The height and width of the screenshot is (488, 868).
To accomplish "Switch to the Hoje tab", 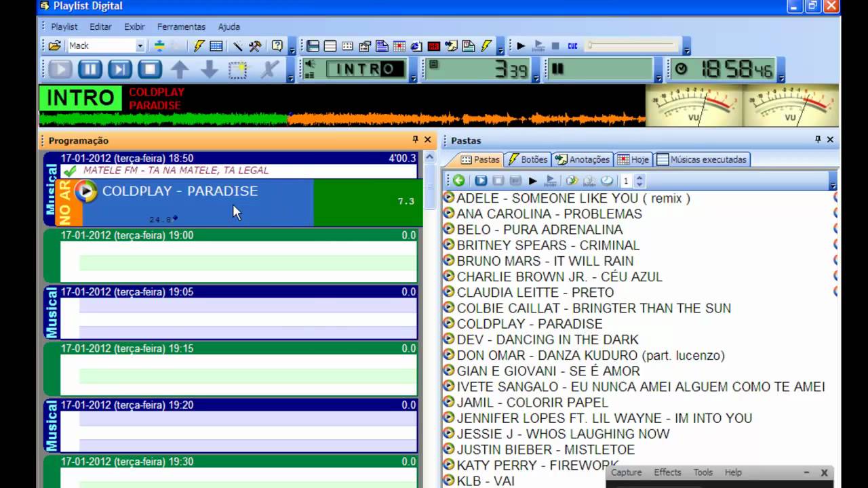I will click(633, 159).
